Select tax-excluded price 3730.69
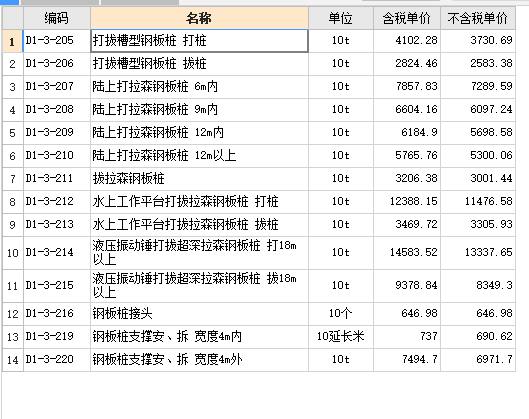Viewport: 529px width, 419px height. 478,41
